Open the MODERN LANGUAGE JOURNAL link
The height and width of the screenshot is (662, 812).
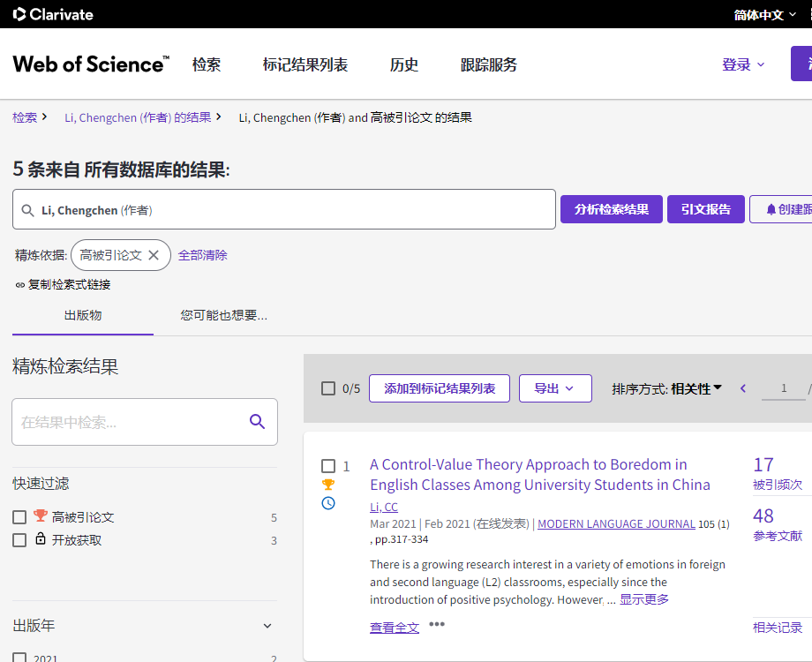[616, 524]
